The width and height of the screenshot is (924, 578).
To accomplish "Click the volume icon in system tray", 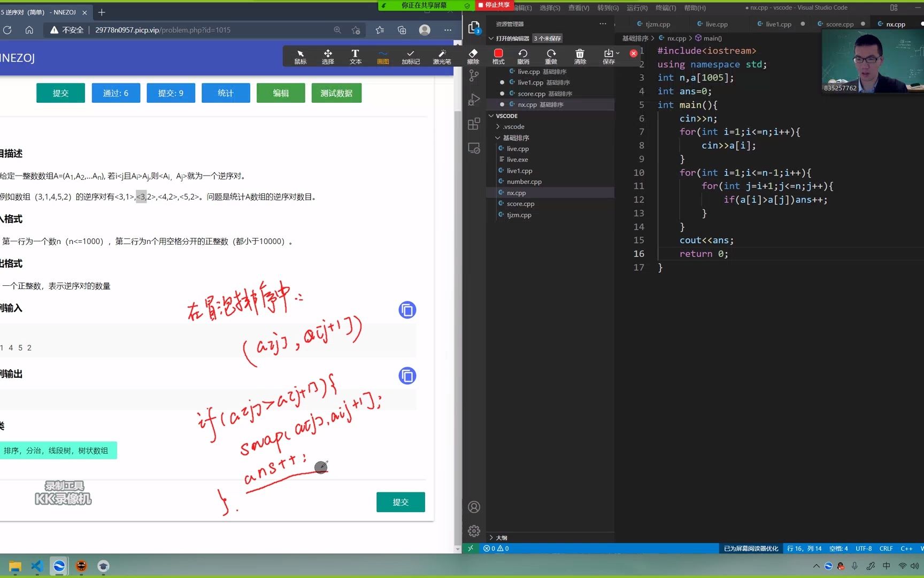I will pos(915,566).
